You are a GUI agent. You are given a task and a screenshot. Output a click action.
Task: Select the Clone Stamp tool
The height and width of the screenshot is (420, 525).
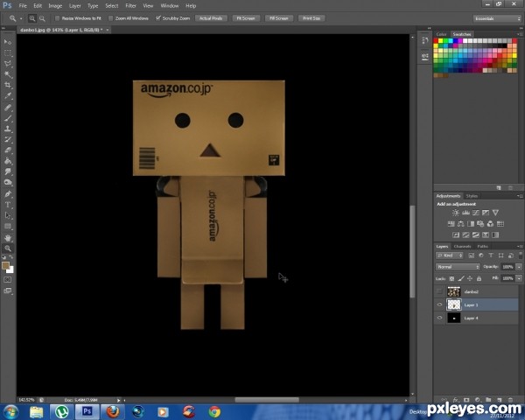click(x=8, y=129)
